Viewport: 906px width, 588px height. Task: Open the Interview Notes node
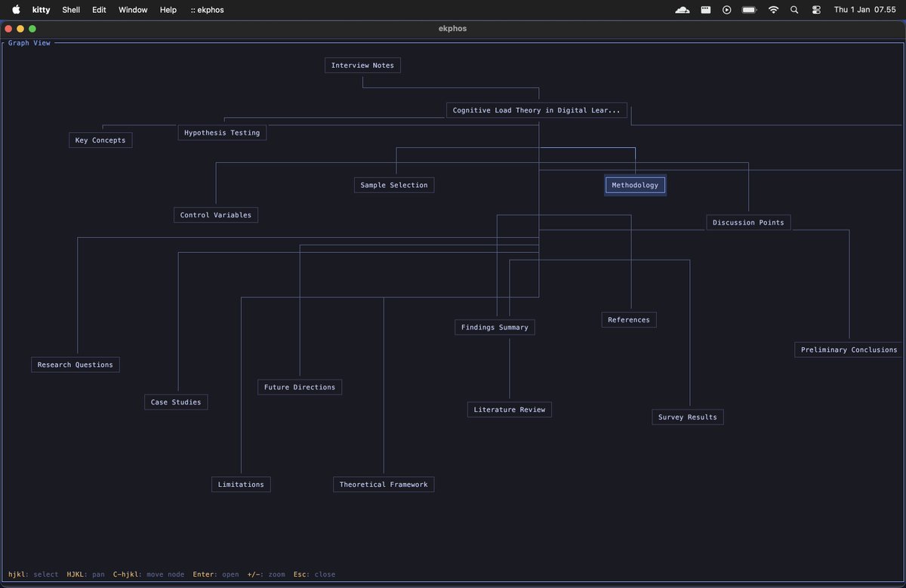click(x=362, y=65)
